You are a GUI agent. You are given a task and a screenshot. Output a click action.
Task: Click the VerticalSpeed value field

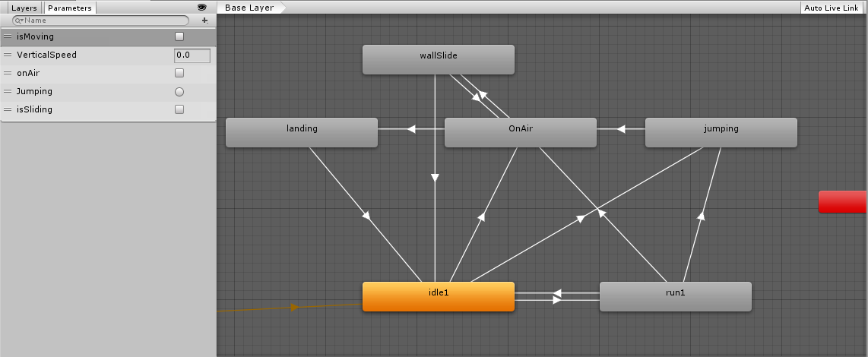[x=192, y=55]
